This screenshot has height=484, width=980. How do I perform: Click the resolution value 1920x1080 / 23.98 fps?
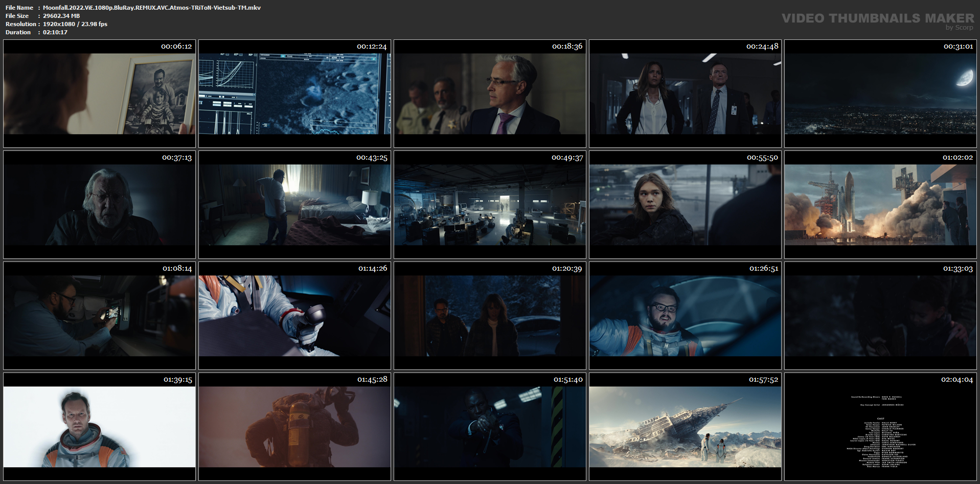[x=75, y=24]
